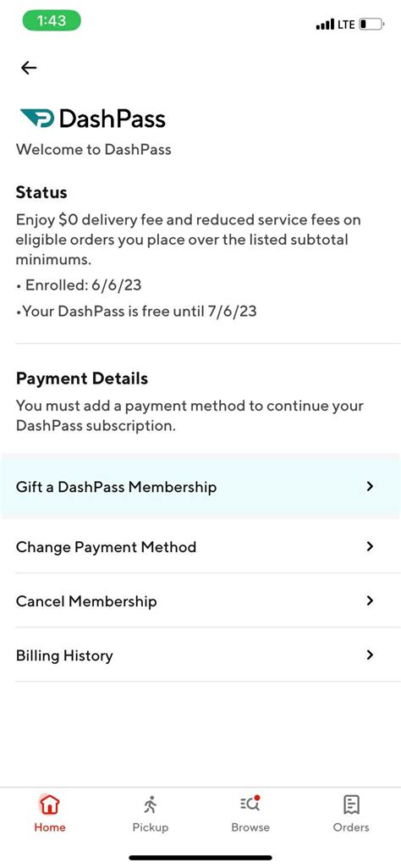Image resolution: width=401 pixels, height=868 pixels.
Task: Open Gift a DashPass Membership row
Action: (200, 487)
